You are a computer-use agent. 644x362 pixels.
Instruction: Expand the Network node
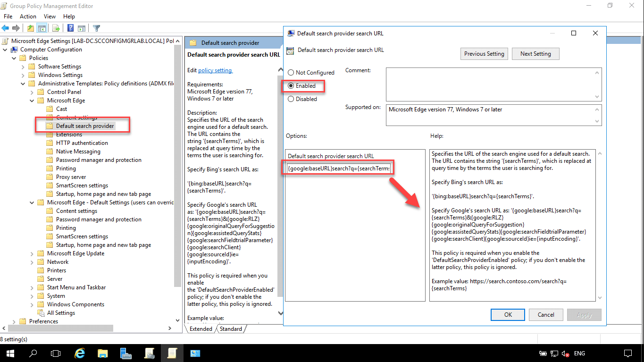32,262
